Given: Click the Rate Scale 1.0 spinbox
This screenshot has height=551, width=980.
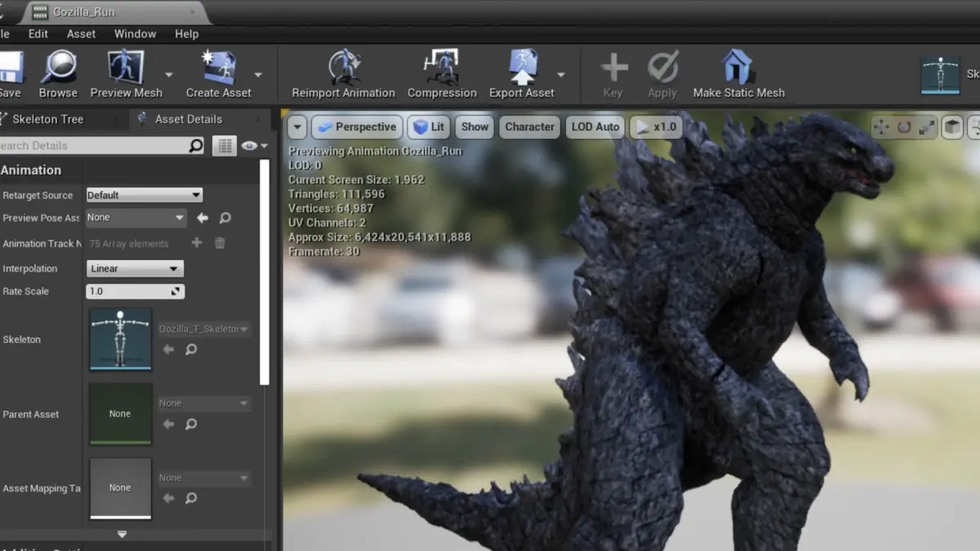Looking at the screenshot, I should pos(135,291).
